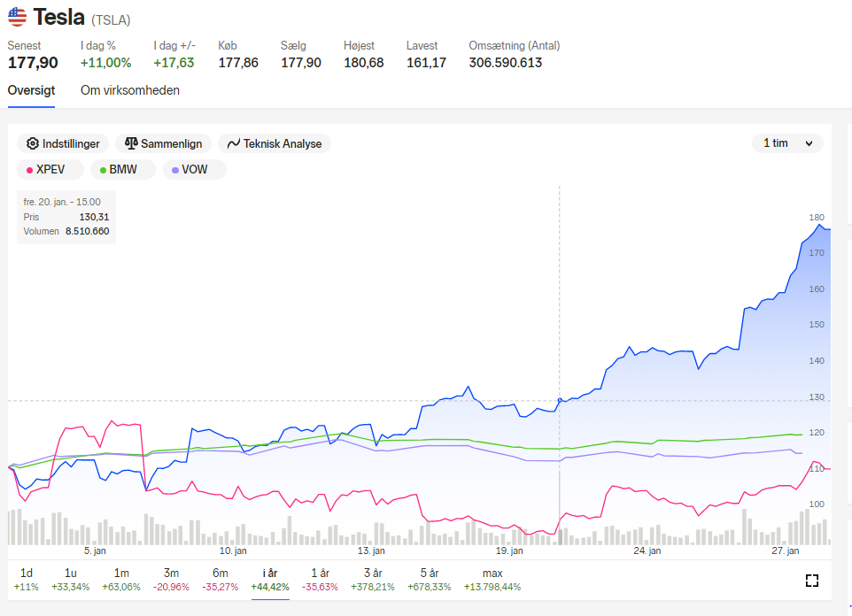Toggle the VOW comparison chip
852x616 pixels.
195,169
